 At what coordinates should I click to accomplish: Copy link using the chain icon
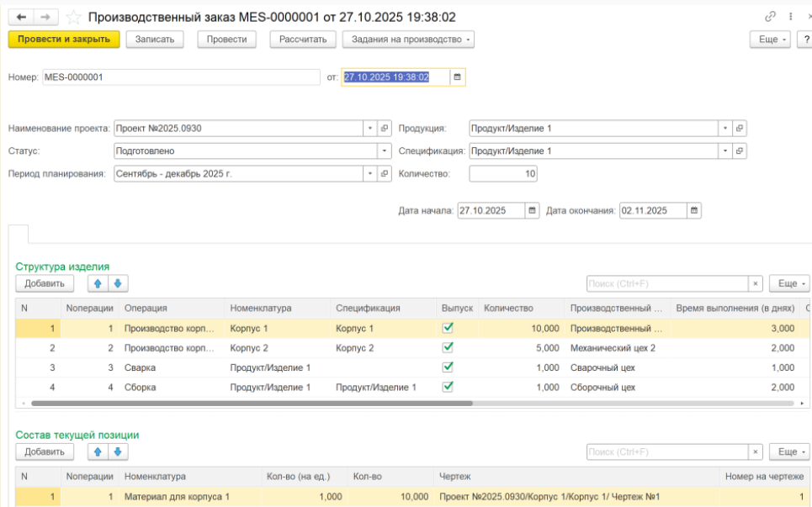point(770,17)
